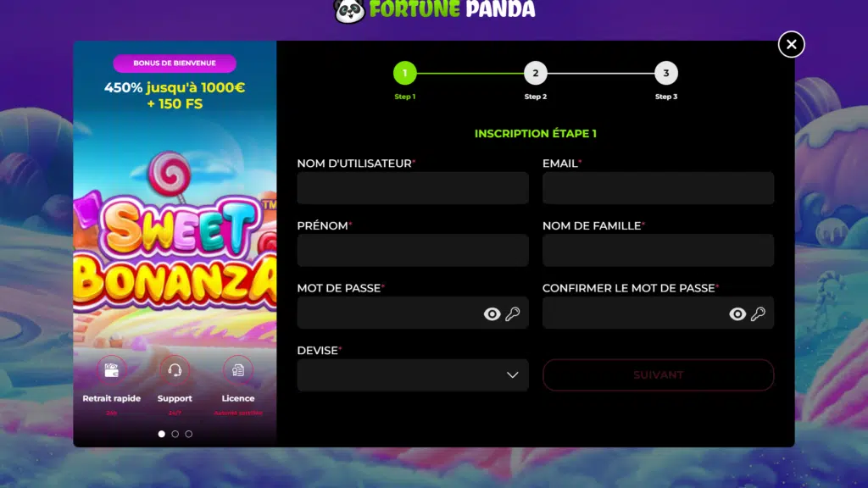Click the Retrait rapide wallet icon
The image size is (868, 488).
112,370
